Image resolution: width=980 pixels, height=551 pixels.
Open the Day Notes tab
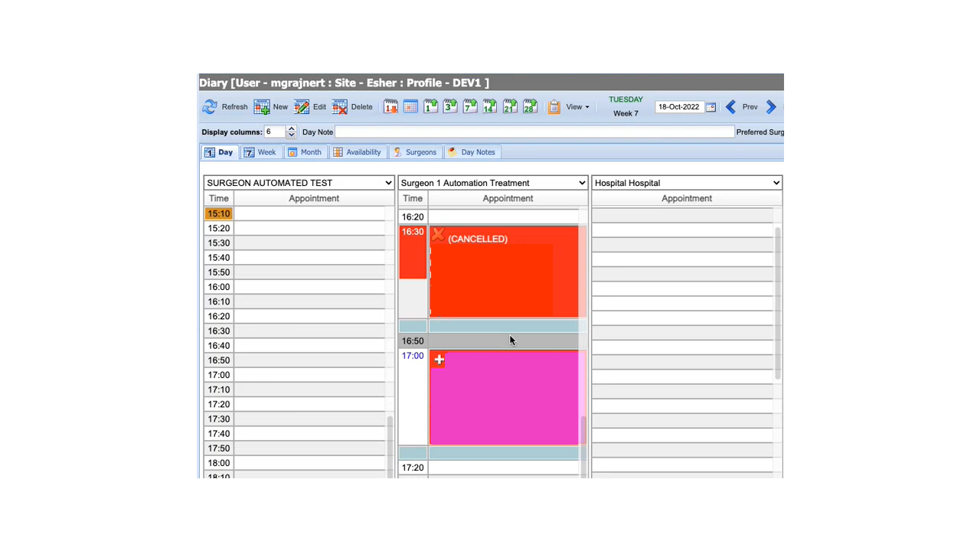pos(472,152)
